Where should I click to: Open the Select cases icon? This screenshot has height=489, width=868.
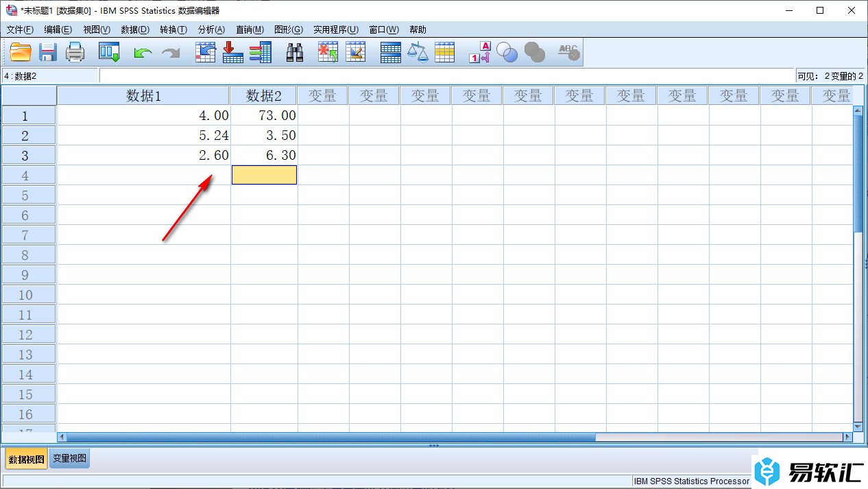click(x=445, y=52)
